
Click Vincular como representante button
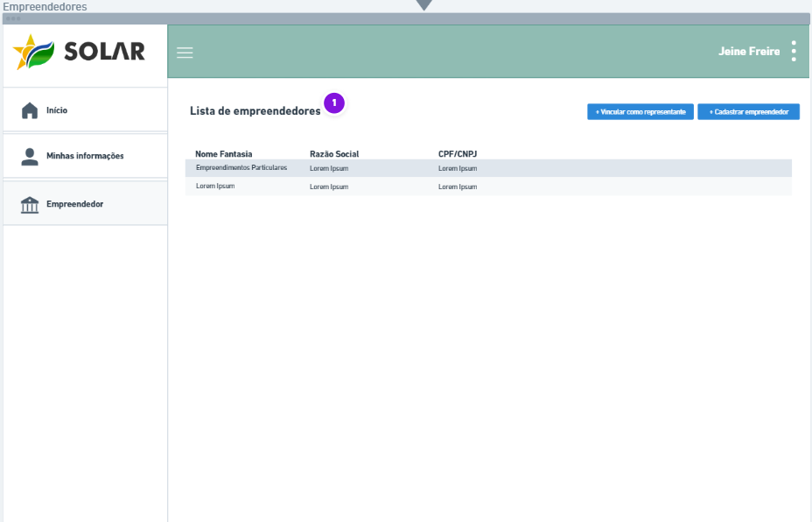coord(640,112)
